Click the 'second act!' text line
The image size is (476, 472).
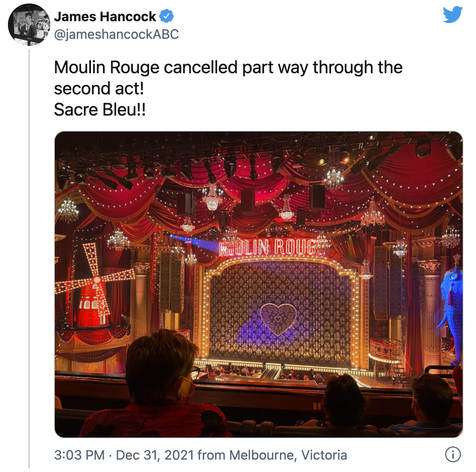pos(99,88)
